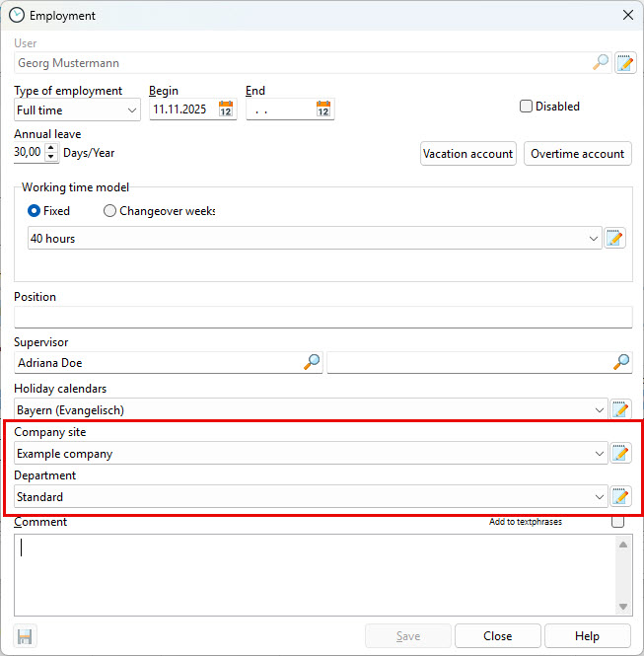The width and height of the screenshot is (644, 656).
Task: Click the edit icon beside the User field
Action: point(624,63)
